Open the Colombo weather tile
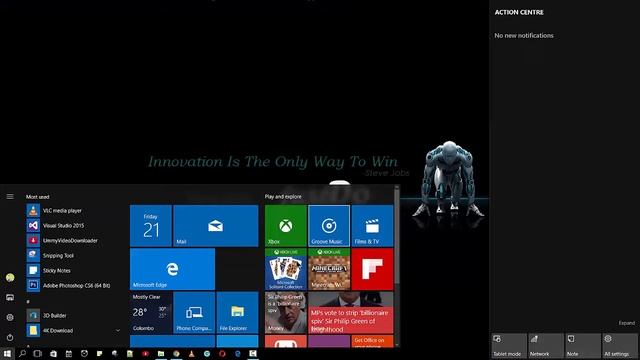 click(151, 312)
